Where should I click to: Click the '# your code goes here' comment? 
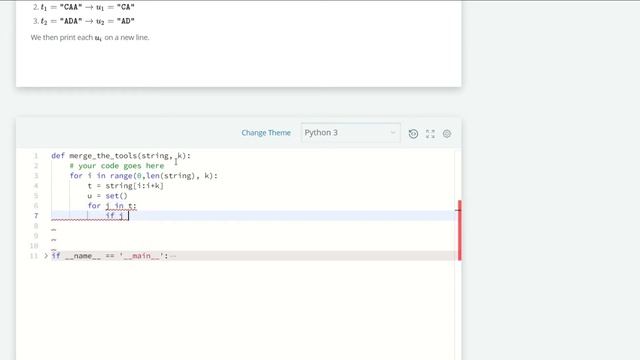117,166
